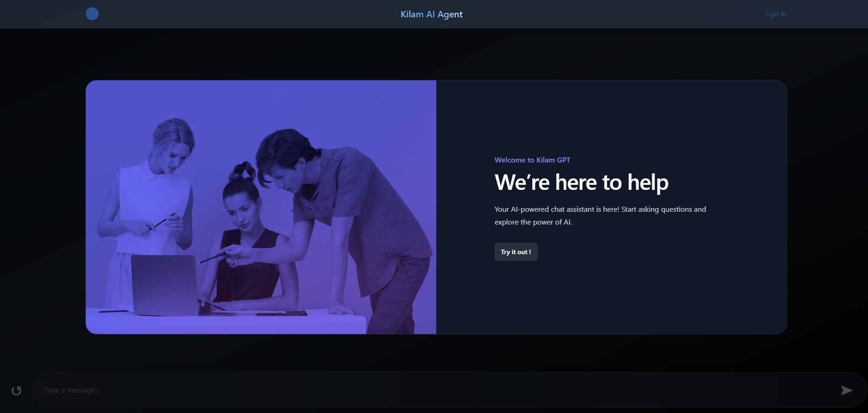Click the pencil in blonde woman's hands
The width and height of the screenshot is (868, 413).
[x=164, y=220]
